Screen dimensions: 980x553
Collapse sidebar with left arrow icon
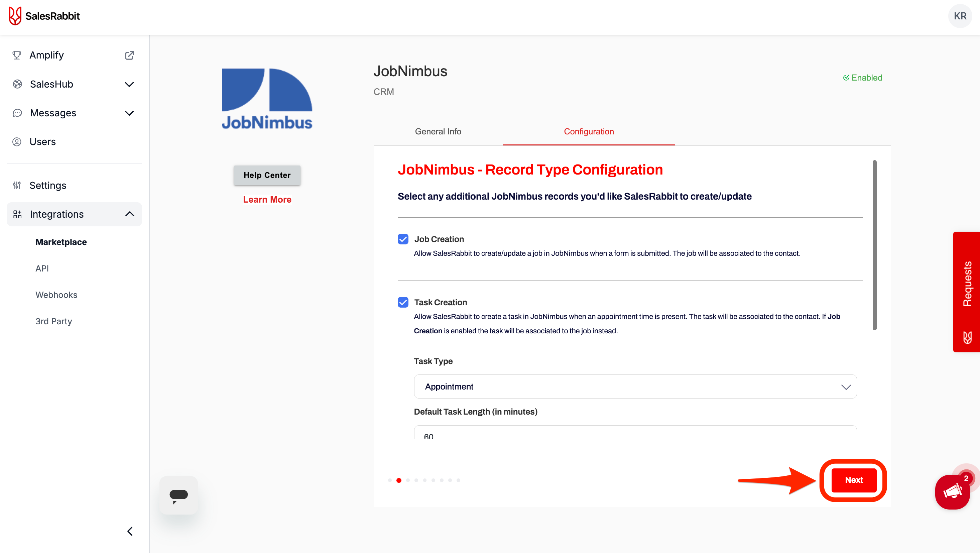130,531
